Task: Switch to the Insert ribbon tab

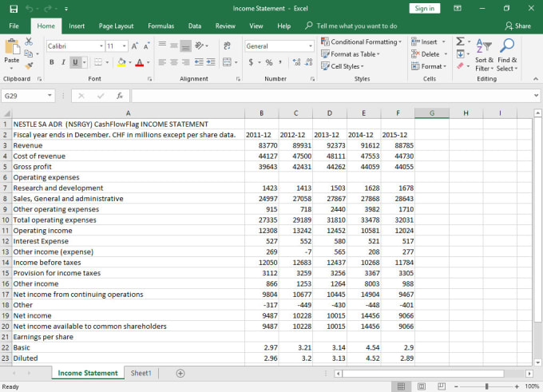Action: click(x=77, y=26)
